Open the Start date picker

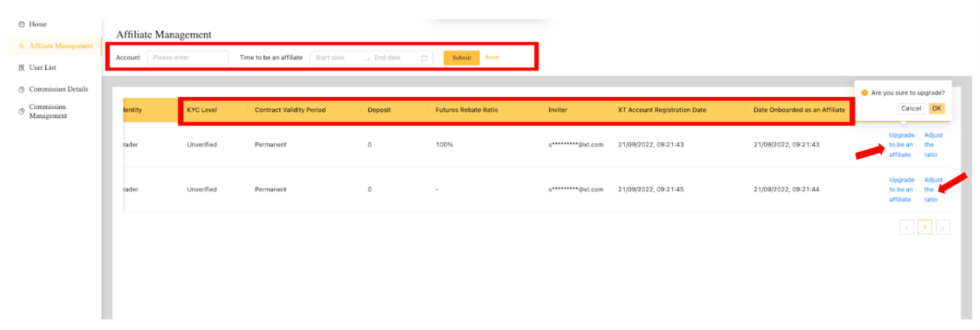click(x=337, y=58)
